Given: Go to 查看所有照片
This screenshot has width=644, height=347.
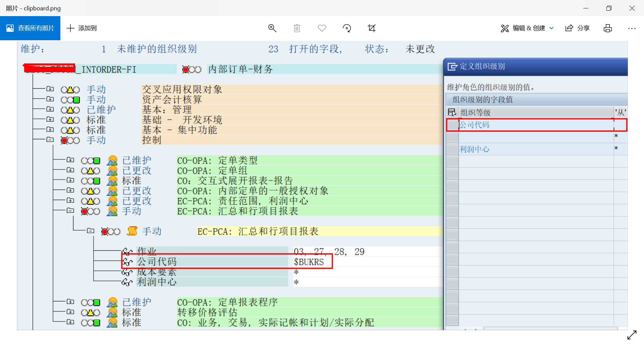Looking at the screenshot, I should [30, 28].
